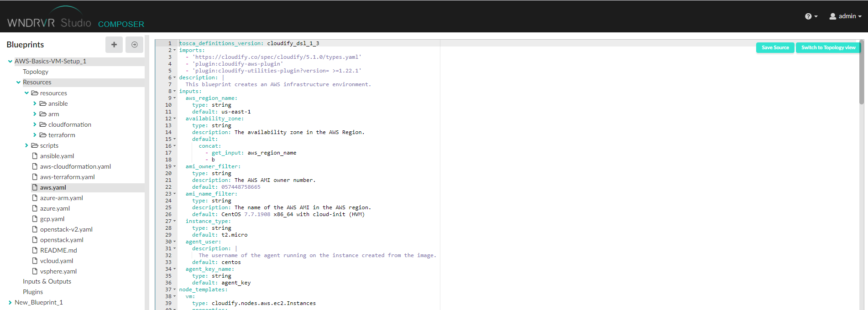
Task: Open gcp.yaml file name
Action: pos(52,219)
